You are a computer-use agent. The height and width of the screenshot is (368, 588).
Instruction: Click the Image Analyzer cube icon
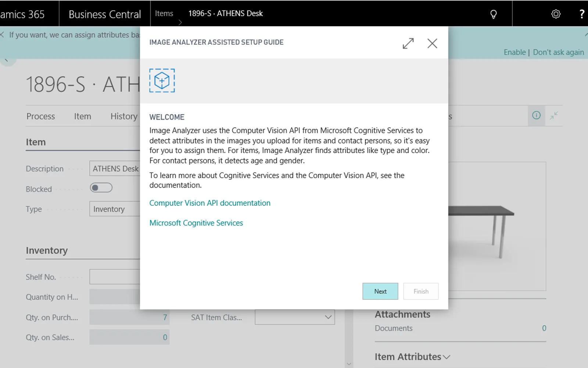click(162, 81)
